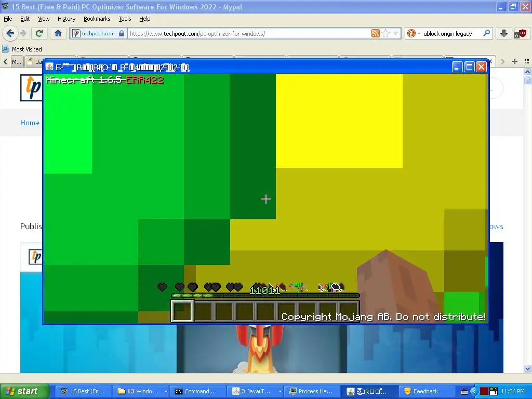Open the uBlock Origin shield icon
532x399 pixels.
520,33
